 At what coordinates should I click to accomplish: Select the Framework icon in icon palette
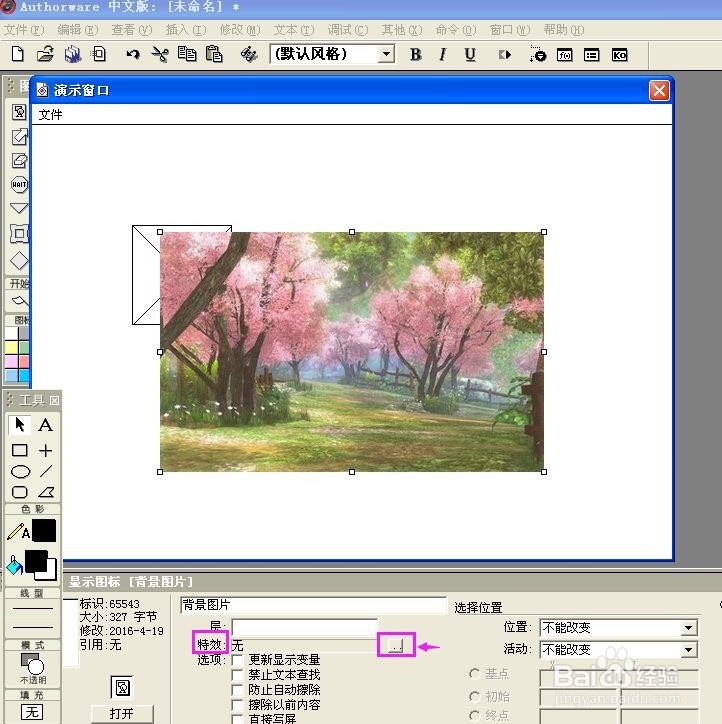19,234
